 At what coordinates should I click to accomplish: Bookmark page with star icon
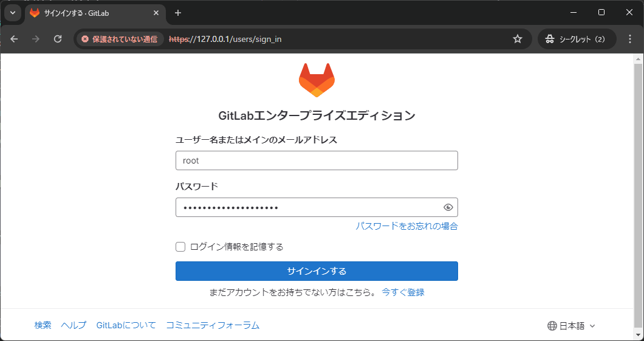[518, 39]
